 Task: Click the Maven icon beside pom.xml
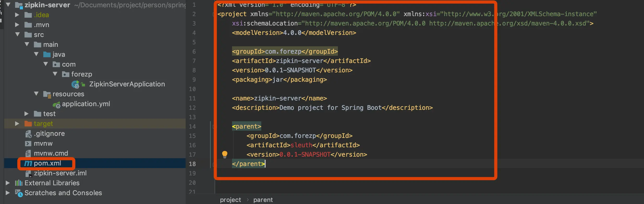[x=28, y=163]
